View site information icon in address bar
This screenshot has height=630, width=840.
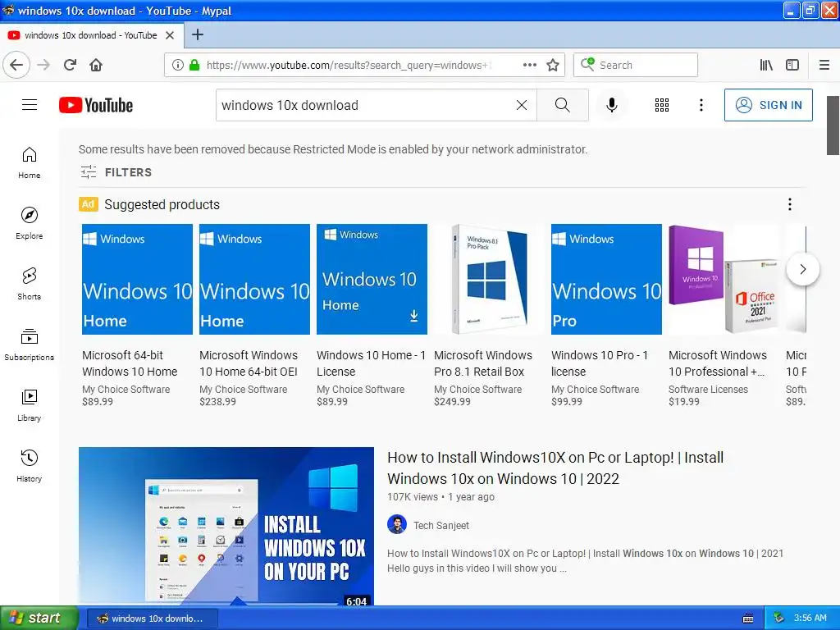[x=178, y=65]
